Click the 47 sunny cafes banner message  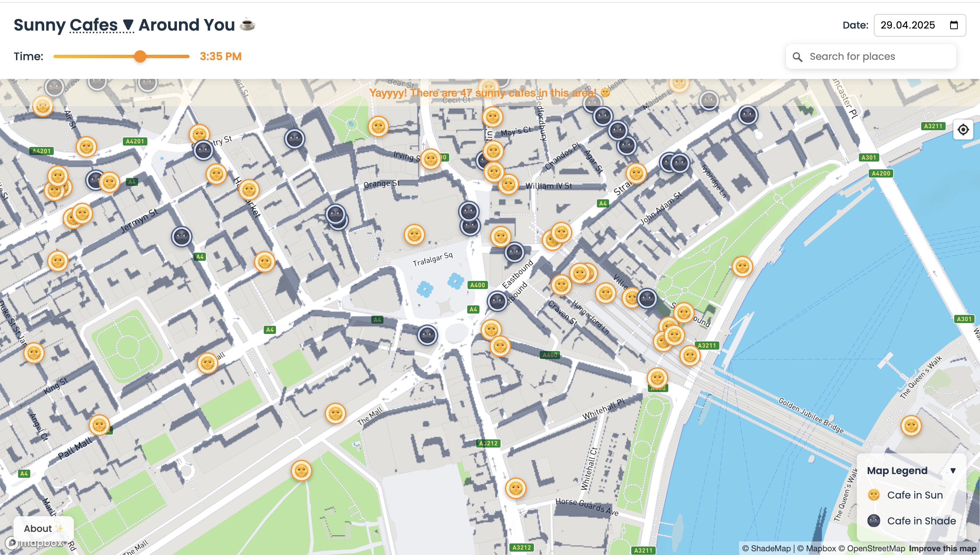coord(490,92)
